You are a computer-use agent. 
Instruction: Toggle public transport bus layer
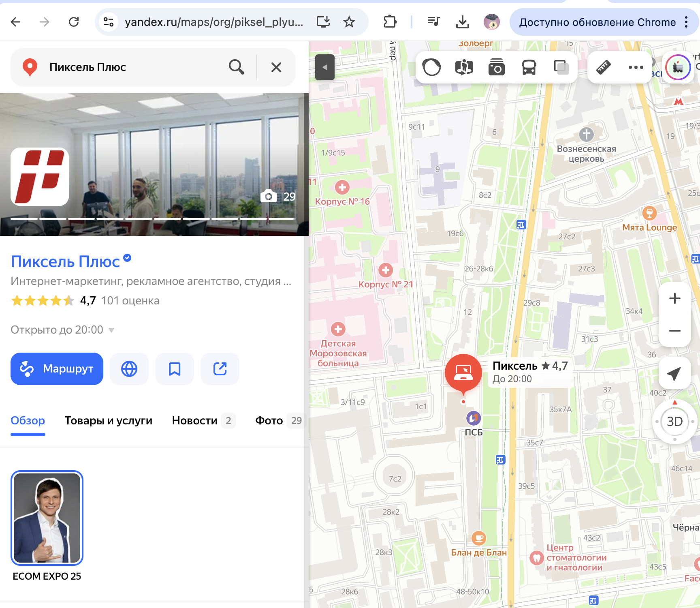coord(529,67)
